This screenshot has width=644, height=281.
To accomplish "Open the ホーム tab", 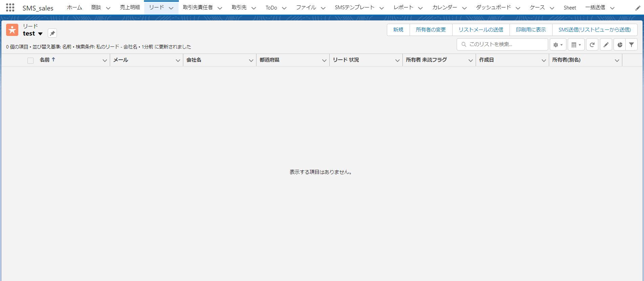I will click(74, 7).
